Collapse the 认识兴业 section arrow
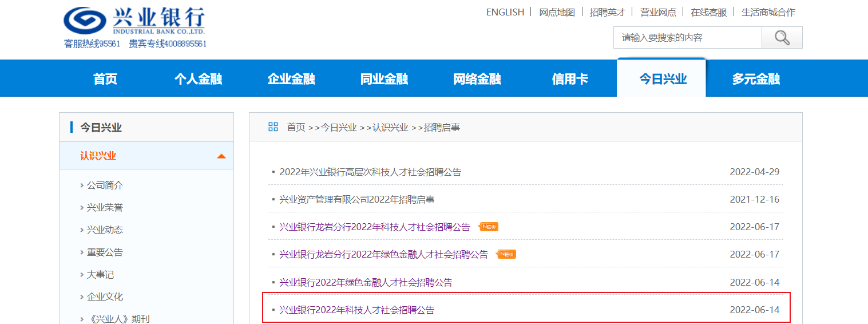 point(221,156)
